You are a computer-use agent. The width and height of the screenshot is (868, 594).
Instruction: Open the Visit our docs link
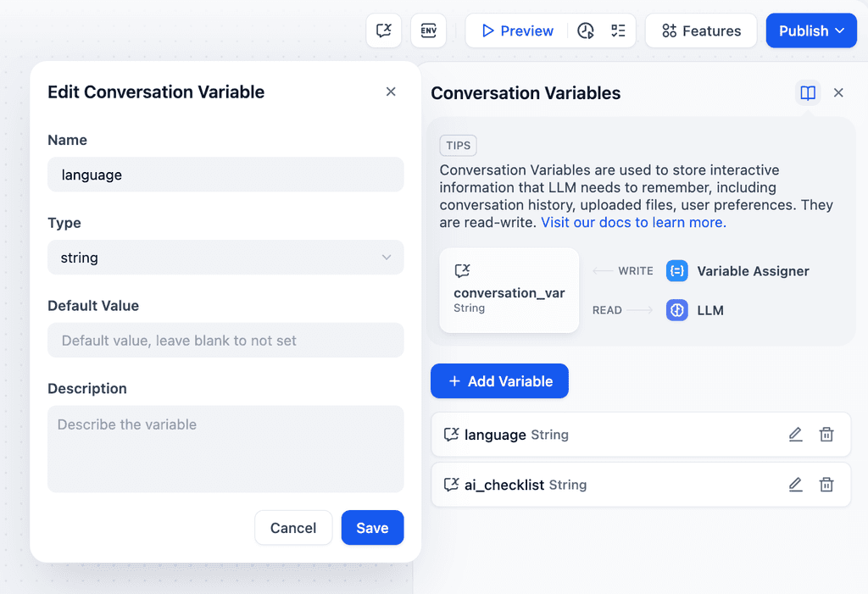tap(632, 222)
